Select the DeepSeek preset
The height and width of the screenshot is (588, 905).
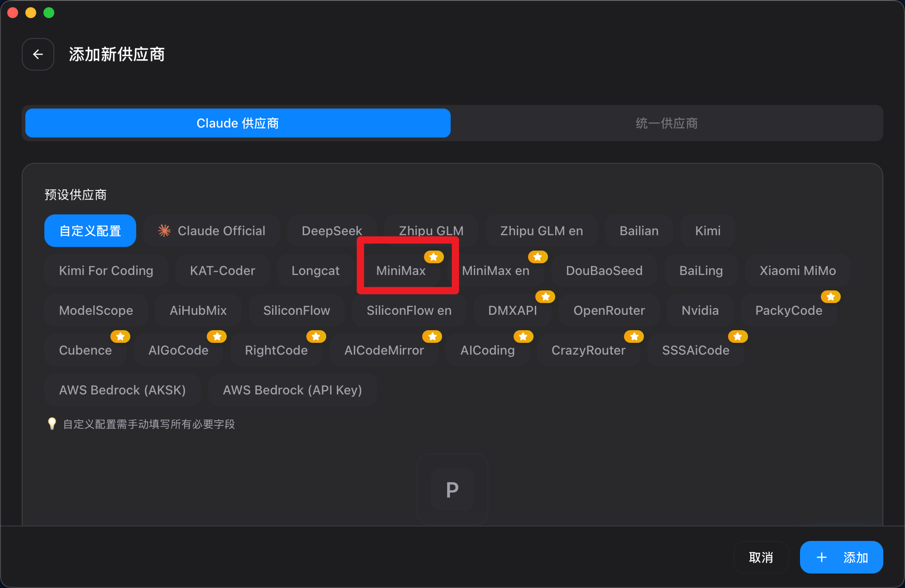pos(332,231)
